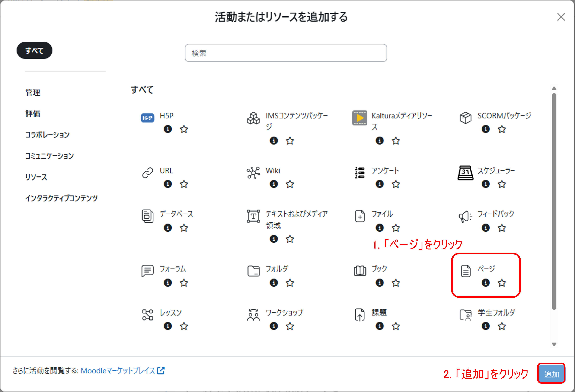The image size is (575, 392).
Task: Select the フォーラム speech bubble icon
Action: click(x=147, y=271)
